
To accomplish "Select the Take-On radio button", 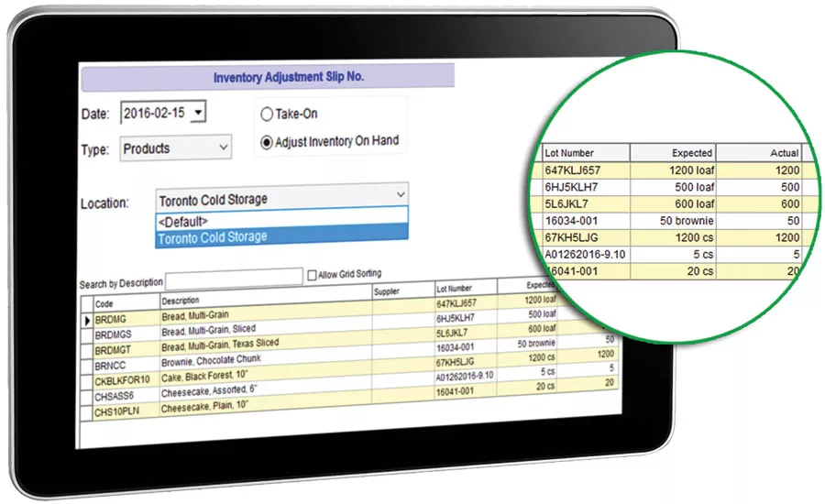I will [267, 115].
